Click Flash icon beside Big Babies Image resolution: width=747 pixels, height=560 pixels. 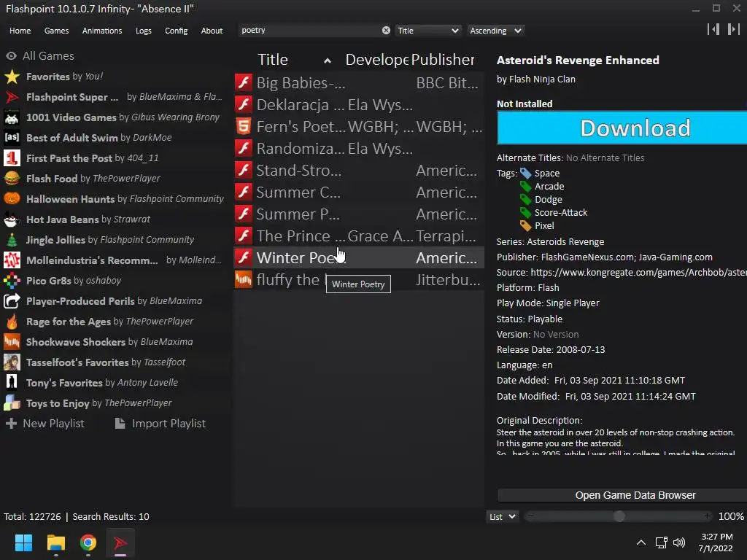pyautogui.click(x=244, y=82)
